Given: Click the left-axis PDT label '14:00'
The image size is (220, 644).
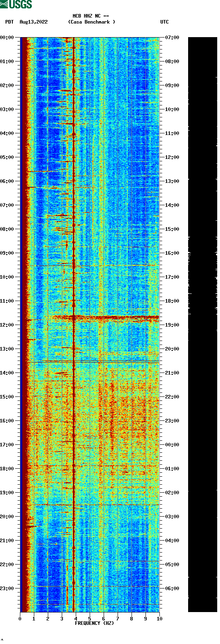Looking at the screenshot, I should click(7, 373).
